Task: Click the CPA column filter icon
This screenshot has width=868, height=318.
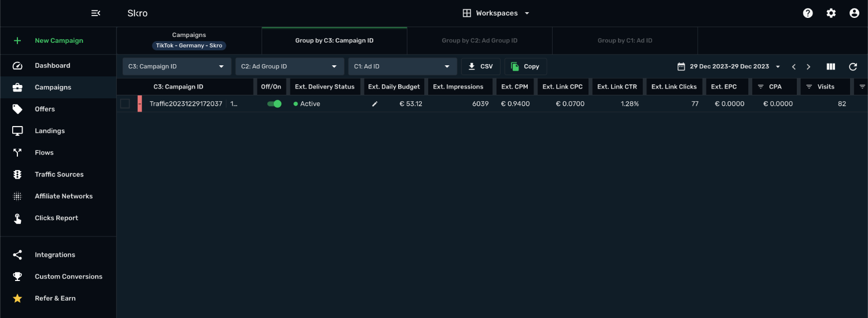Action: [x=760, y=87]
